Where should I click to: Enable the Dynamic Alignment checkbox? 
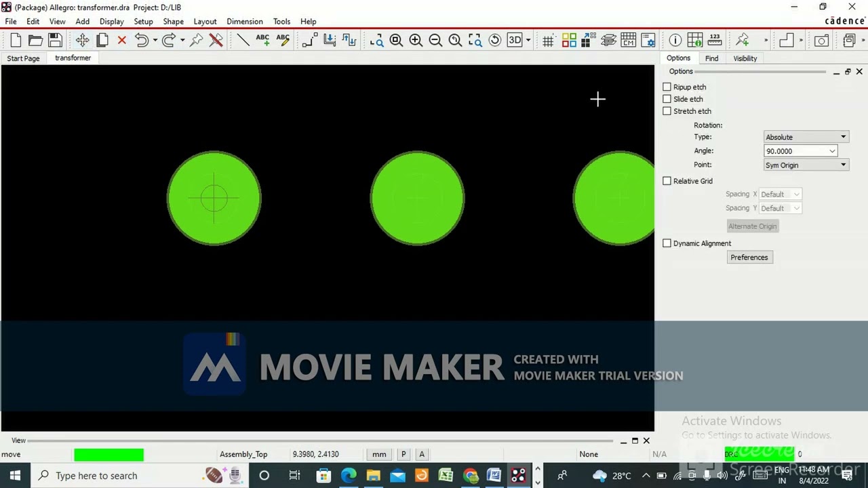click(667, 243)
